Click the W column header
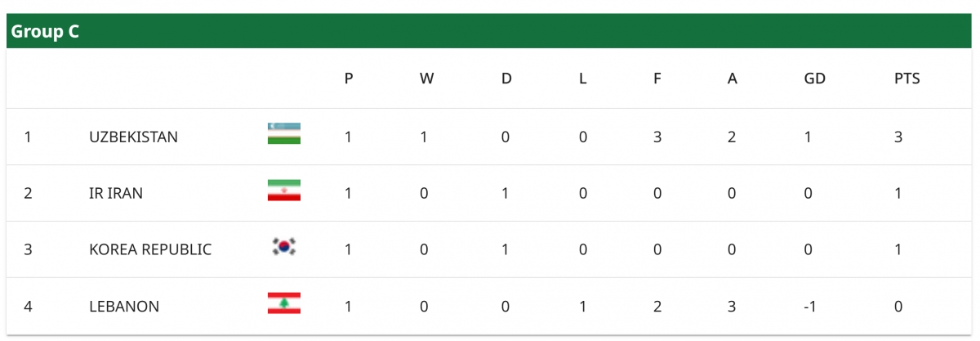Screen dimensions: 980x341 (x=426, y=79)
